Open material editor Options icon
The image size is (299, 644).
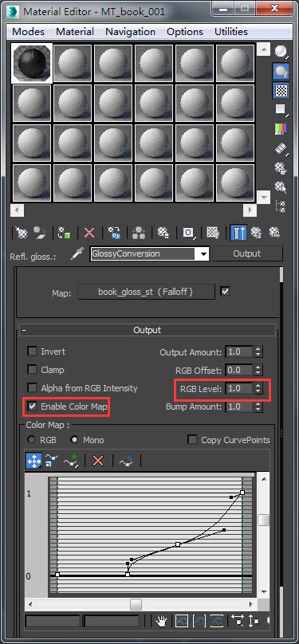[281, 167]
